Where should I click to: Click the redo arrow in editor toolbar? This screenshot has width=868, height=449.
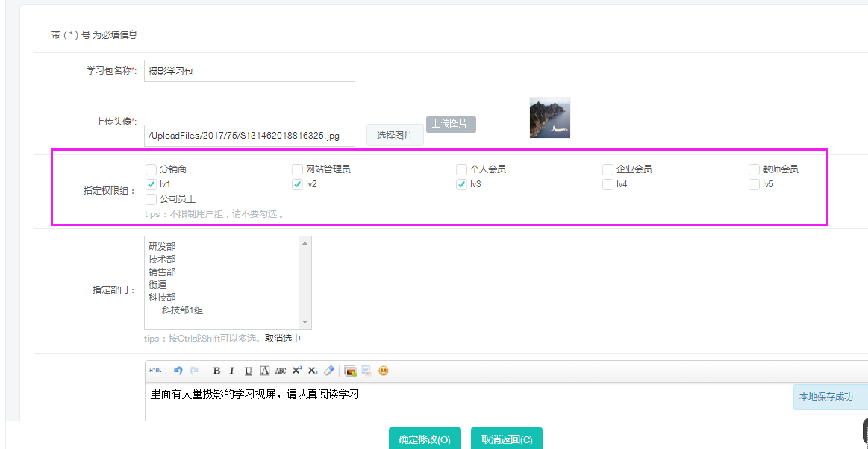194,371
